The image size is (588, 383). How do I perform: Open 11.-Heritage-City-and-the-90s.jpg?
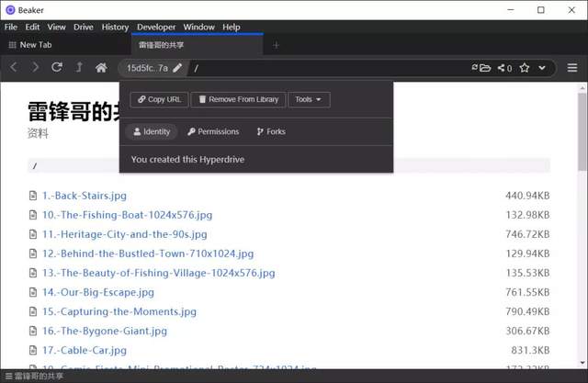[x=125, y=234]
